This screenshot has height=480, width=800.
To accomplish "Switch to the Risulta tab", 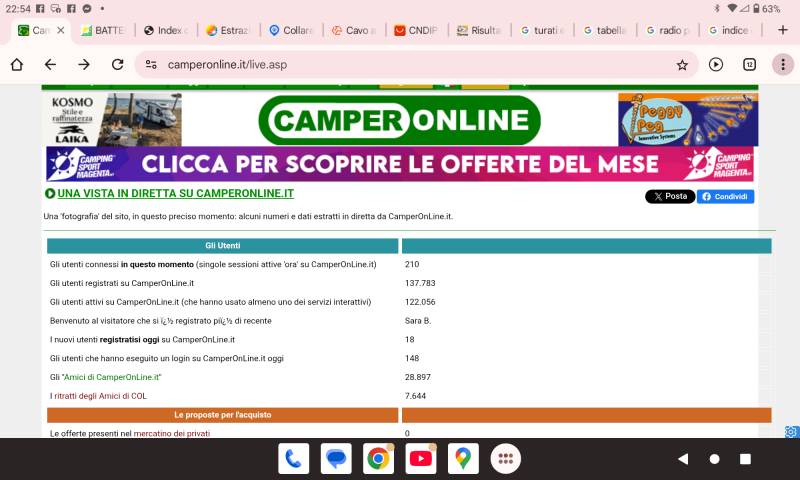I will [480, 31].
